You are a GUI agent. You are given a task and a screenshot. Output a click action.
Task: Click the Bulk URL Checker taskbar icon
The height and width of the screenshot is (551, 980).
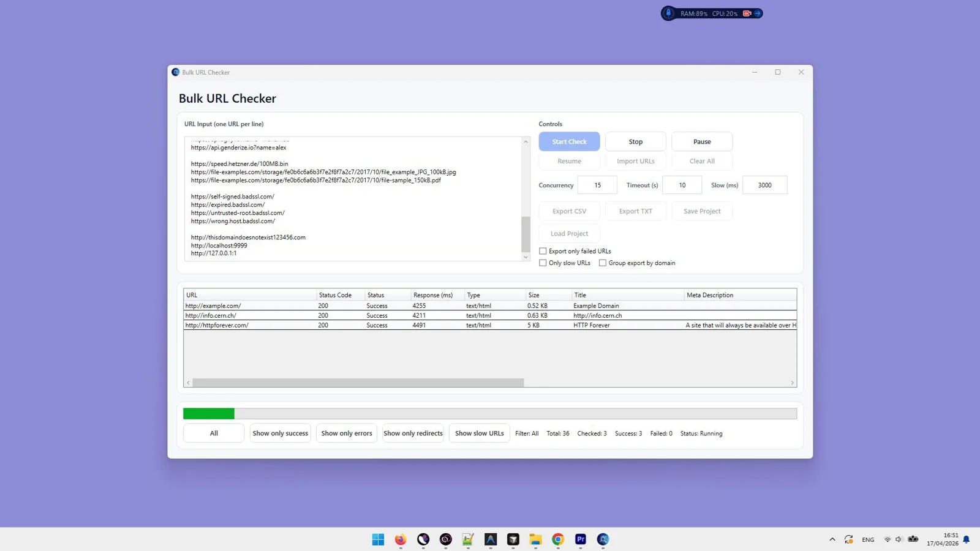point(603,539)
